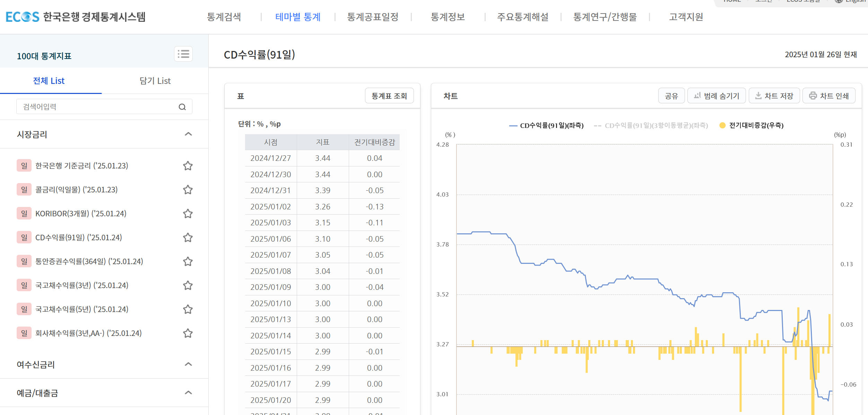Click the 일 badge next to KORIBOR(3개월)

[x=24, y=214]
